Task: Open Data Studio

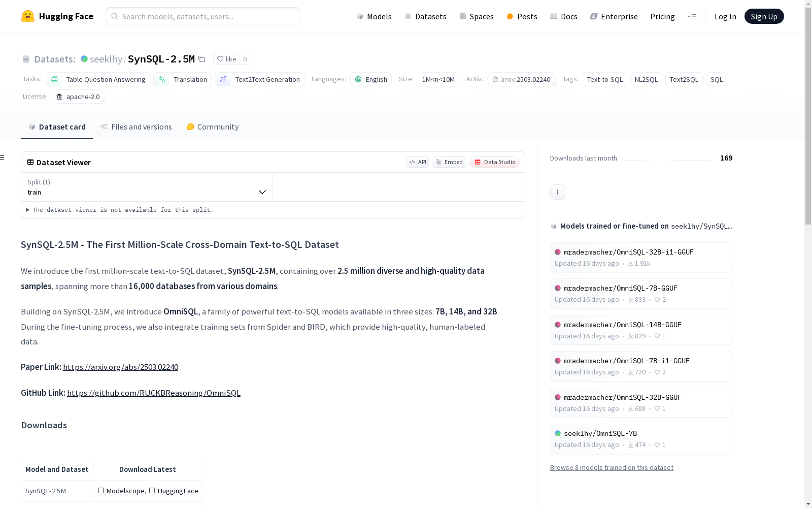Action: click(495, 162)
